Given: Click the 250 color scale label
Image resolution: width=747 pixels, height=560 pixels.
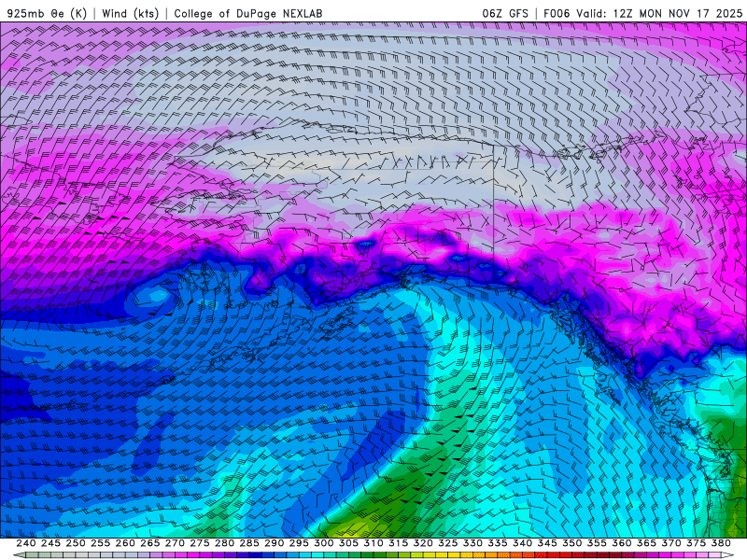Looking at the screenshot, I should pyautogui.click(x=76, y=543).
